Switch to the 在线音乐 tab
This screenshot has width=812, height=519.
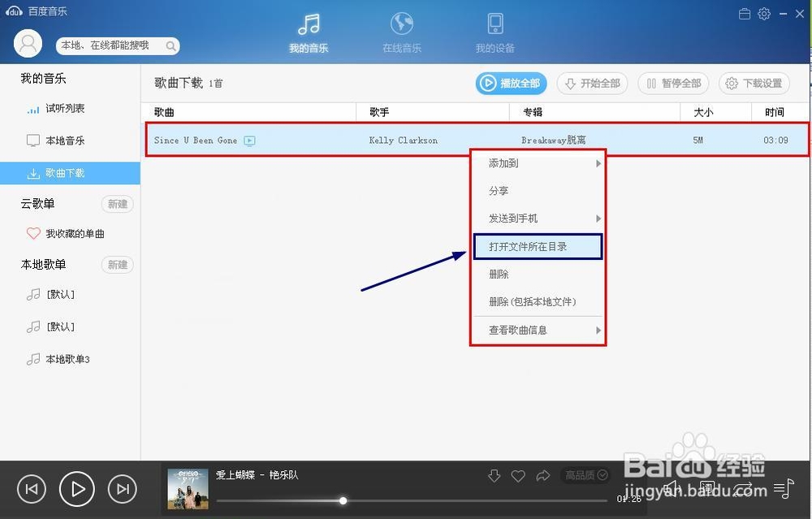(x=401, y=32)
